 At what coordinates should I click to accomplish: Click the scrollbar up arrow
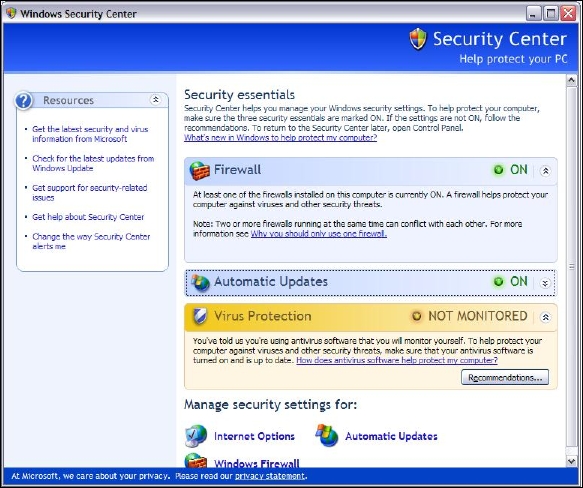pyautogui.click(x=571, y=80)
